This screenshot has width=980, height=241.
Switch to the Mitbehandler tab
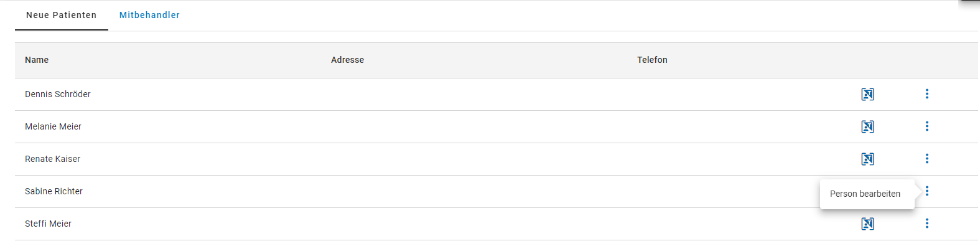point(149,15)
